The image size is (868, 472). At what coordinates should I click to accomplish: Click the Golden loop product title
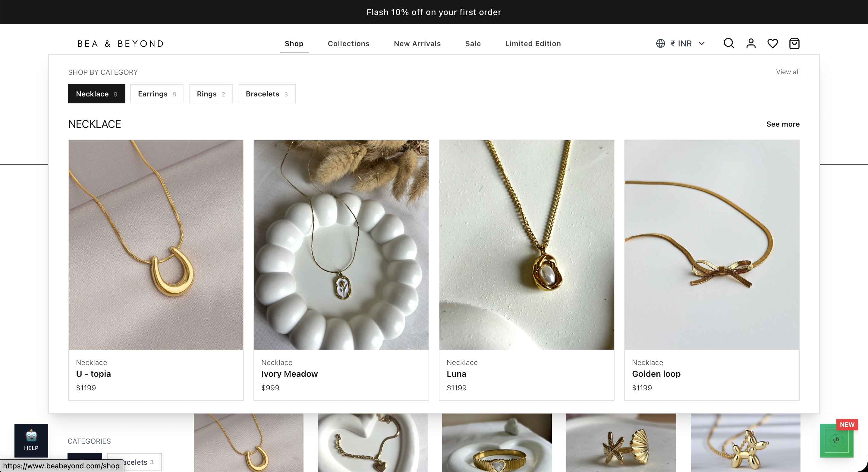[656, 374]
